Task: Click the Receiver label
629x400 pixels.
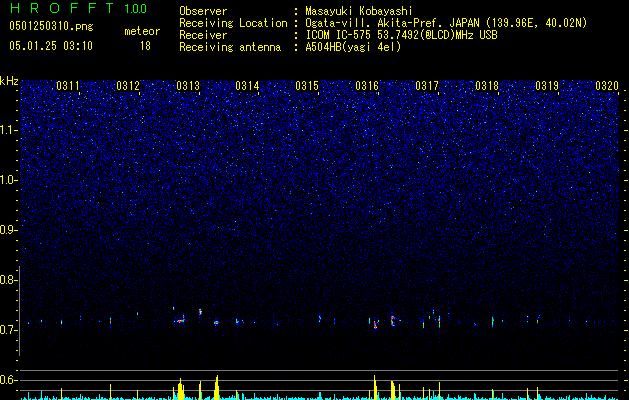Action: point(203,35)
